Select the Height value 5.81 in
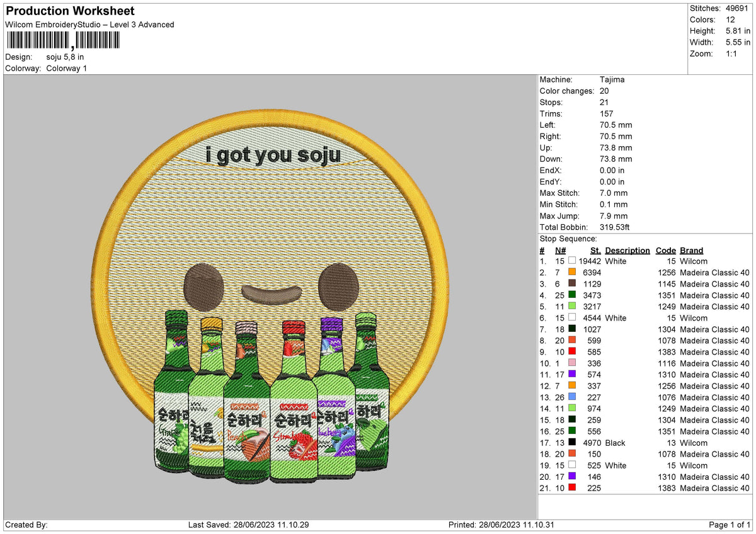 [x=738, y=31]
